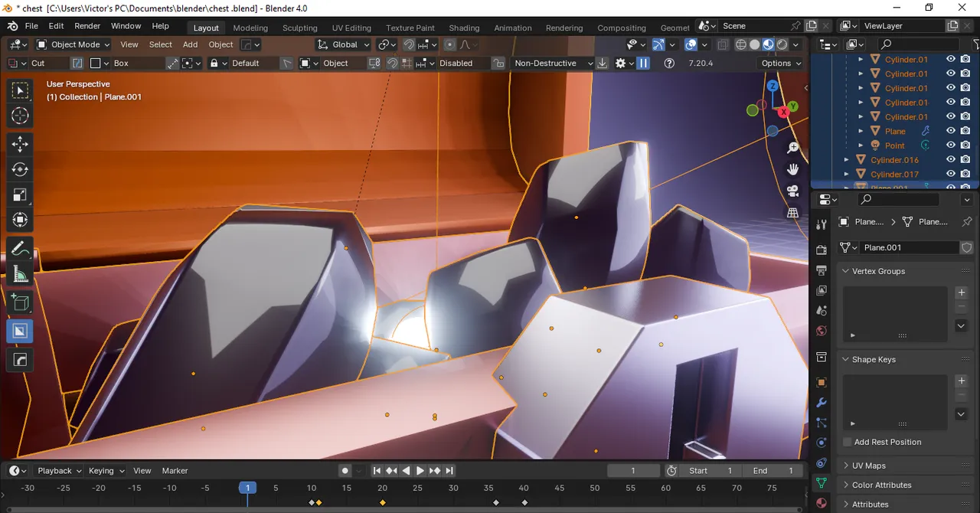
Task: Toggle timeline auto keying record button
Action: click(x=345, y=471)
